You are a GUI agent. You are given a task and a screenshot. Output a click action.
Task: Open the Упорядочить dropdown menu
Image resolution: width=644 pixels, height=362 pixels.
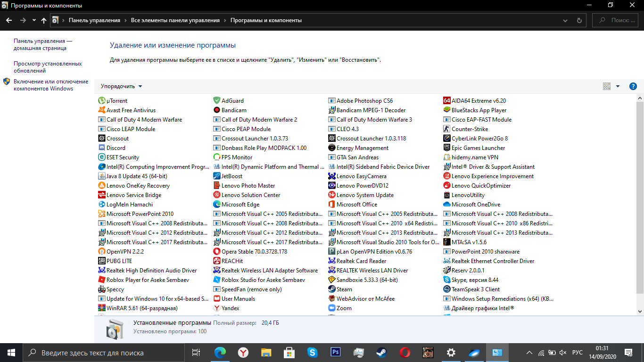[121, 86]
